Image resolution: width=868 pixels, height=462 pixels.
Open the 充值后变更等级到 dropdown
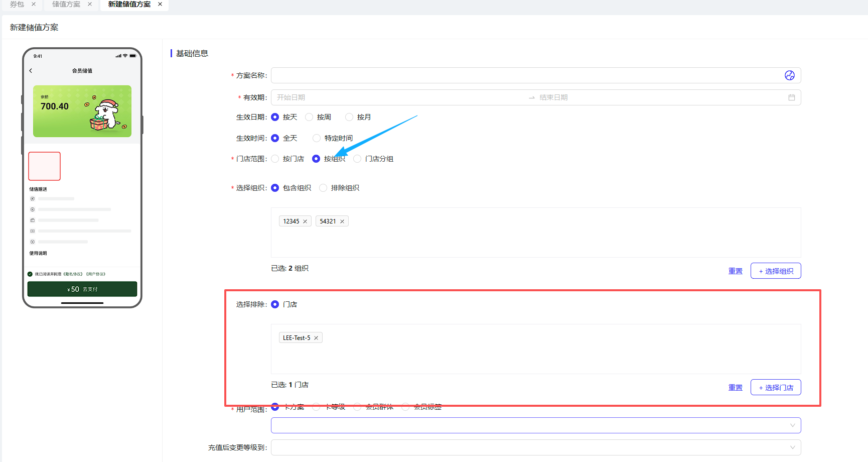[535, 447]
